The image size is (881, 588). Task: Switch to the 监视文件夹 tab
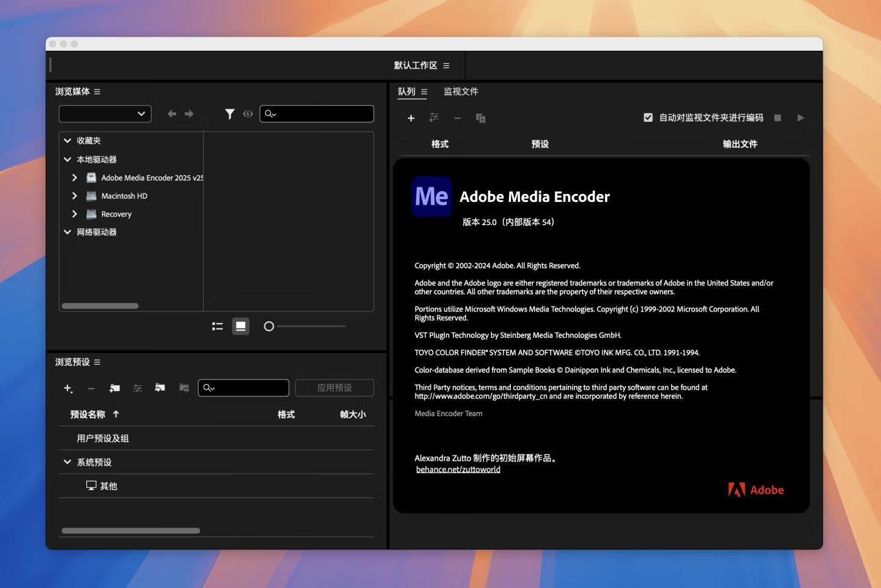point(461,91)
